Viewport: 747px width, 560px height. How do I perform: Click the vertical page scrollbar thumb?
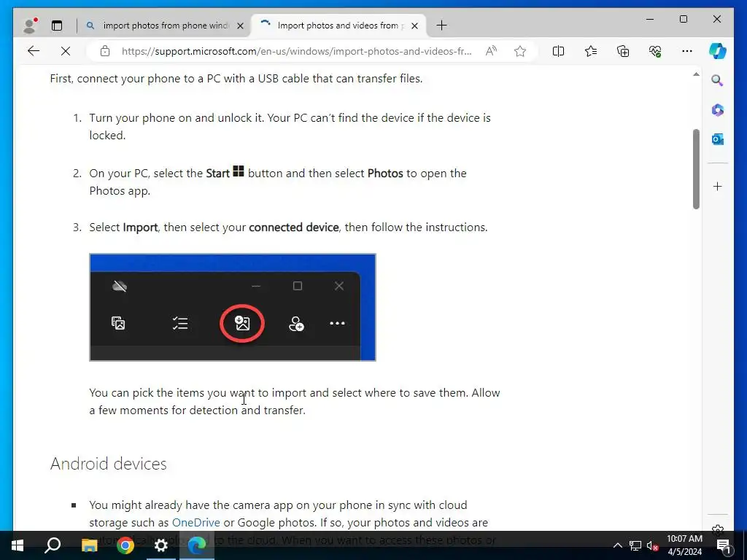point(696,168)
